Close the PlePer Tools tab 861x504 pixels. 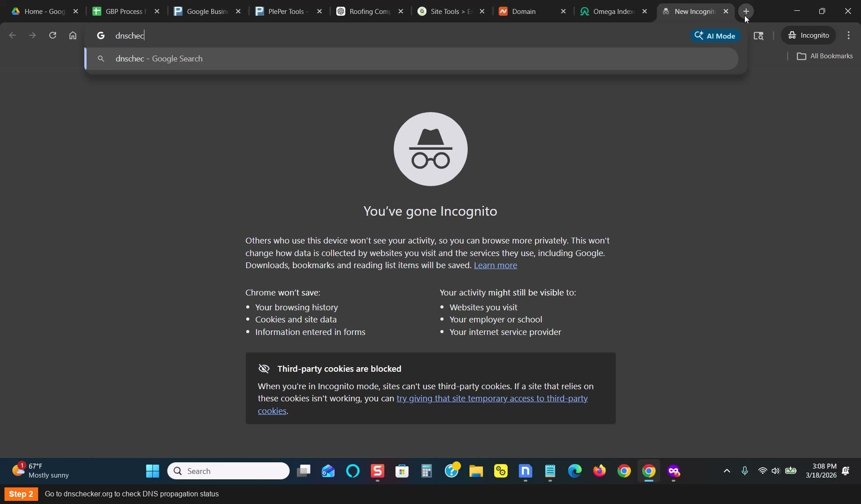[319, 11]
